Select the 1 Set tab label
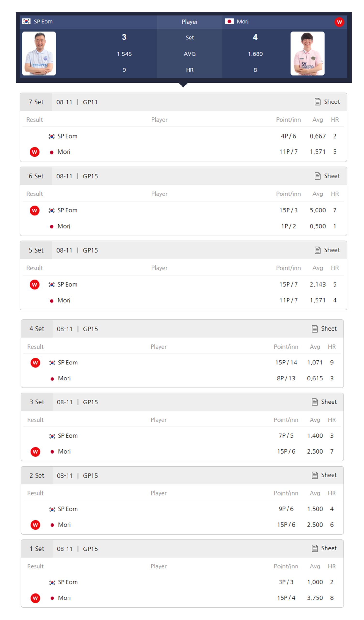This screenshot has height=620, width=364. coord(37,549)
